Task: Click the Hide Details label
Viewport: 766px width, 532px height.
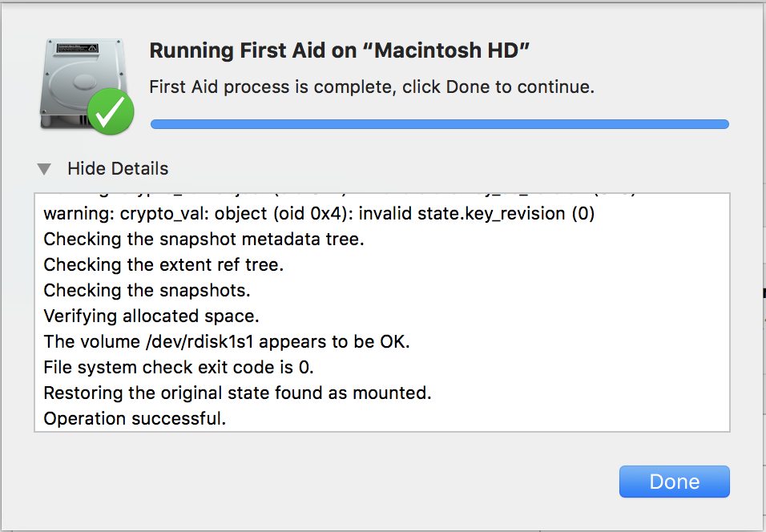Action: point(118,169)
